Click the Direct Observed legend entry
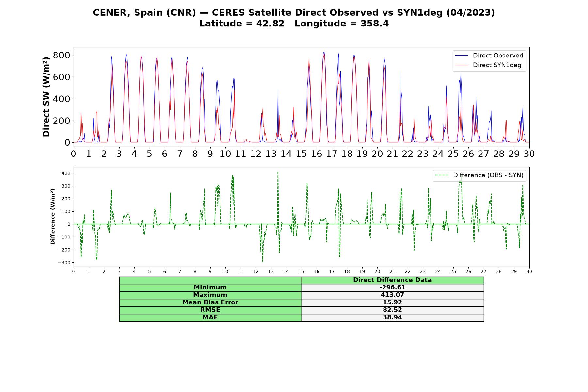This screenshot has height=392, width=588. [x=489, y=56]
